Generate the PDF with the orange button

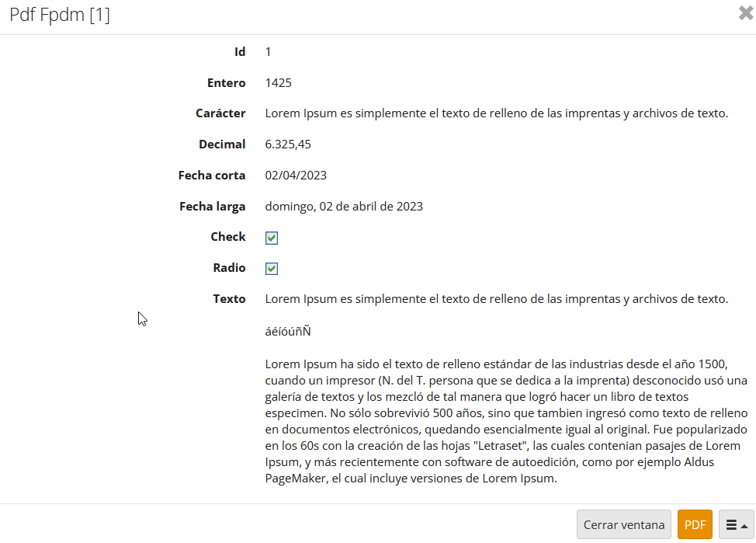695,524
